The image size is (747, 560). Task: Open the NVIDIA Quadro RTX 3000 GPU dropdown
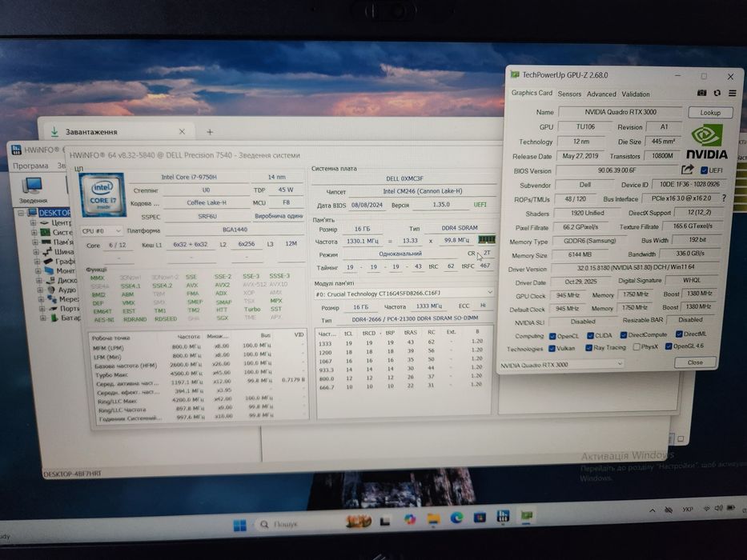[561, 364]
